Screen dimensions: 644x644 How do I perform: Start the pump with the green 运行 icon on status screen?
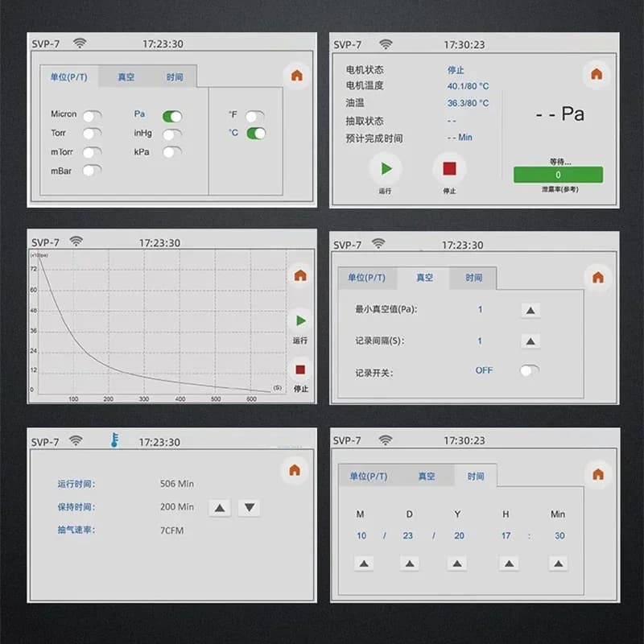(x=386, y=168)
